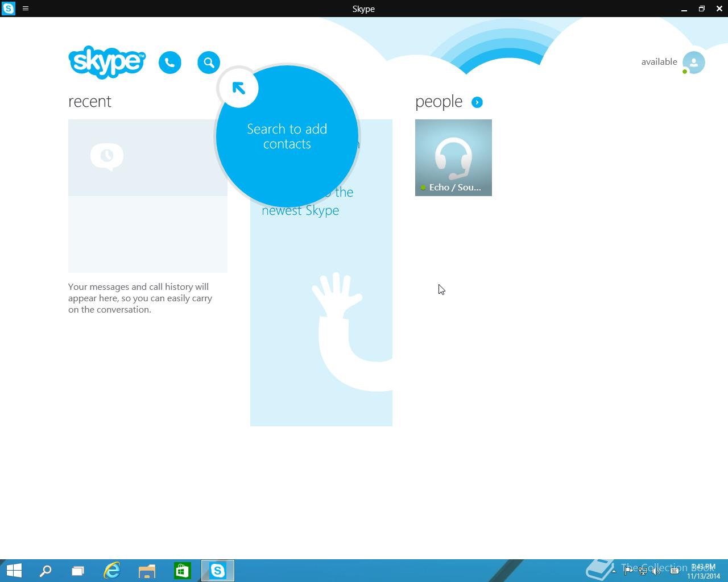Click the taskbar clock showing 11/13/2014

pos(704,571)
